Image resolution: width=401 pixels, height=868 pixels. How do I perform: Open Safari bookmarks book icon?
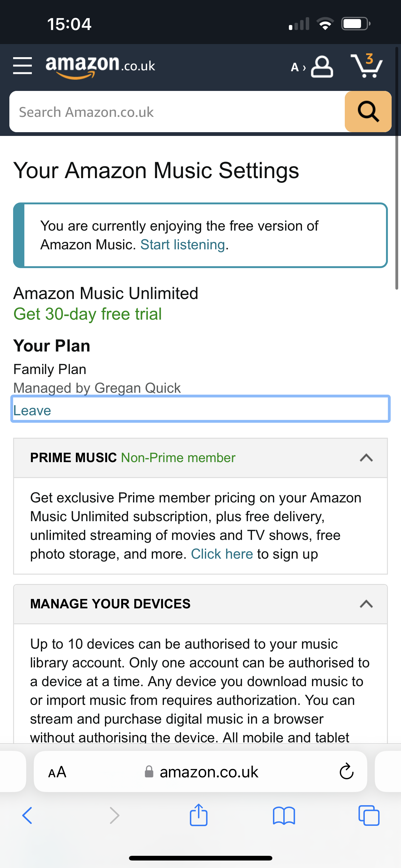(x=284, y=816)
